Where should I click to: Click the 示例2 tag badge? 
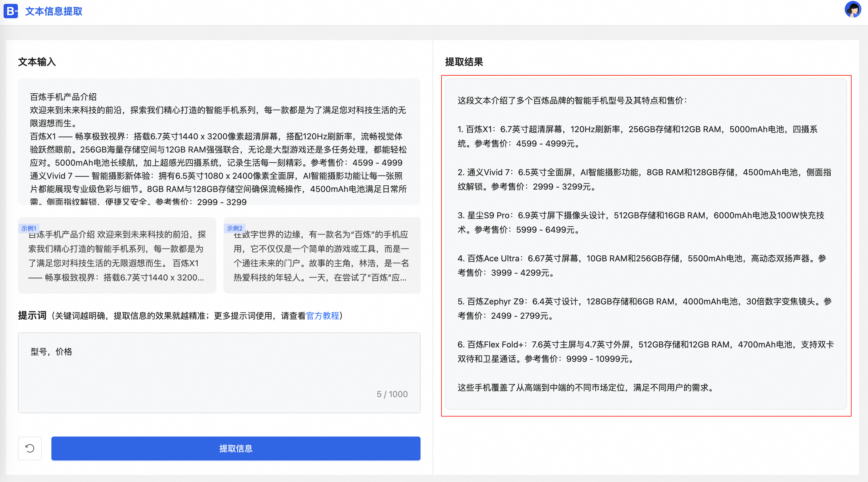[234, 228]
